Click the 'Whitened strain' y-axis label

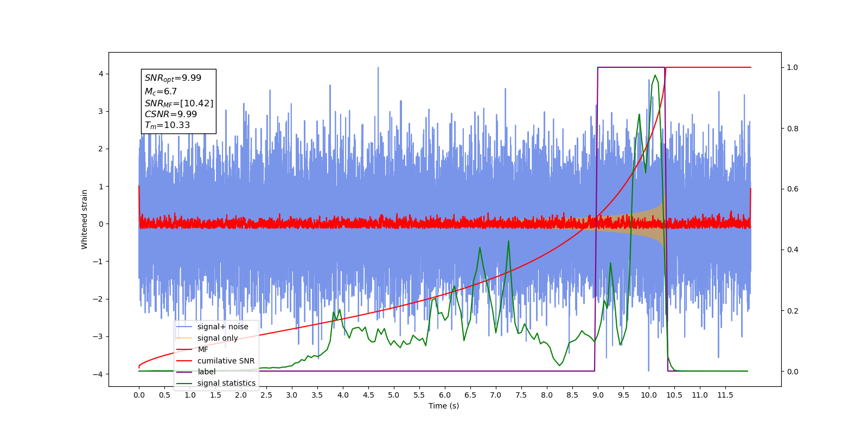pos(85,219)
